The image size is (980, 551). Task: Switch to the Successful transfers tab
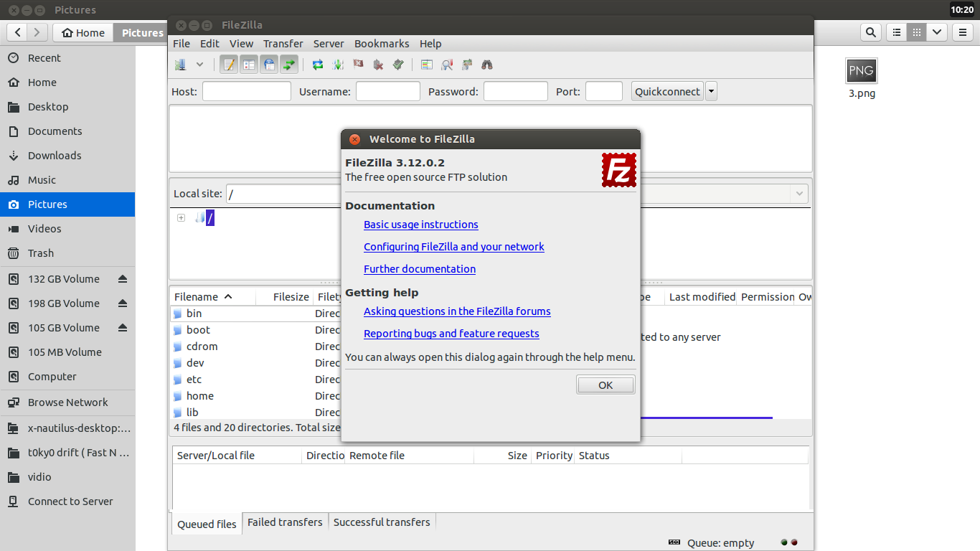[382, 522]
